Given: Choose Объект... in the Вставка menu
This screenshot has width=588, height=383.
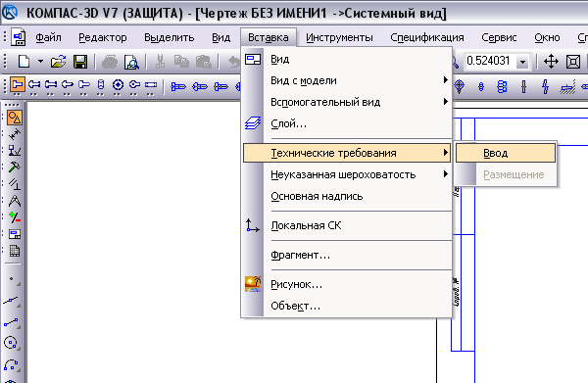Looking at the screenshot, I should click(x=347, y=306).
